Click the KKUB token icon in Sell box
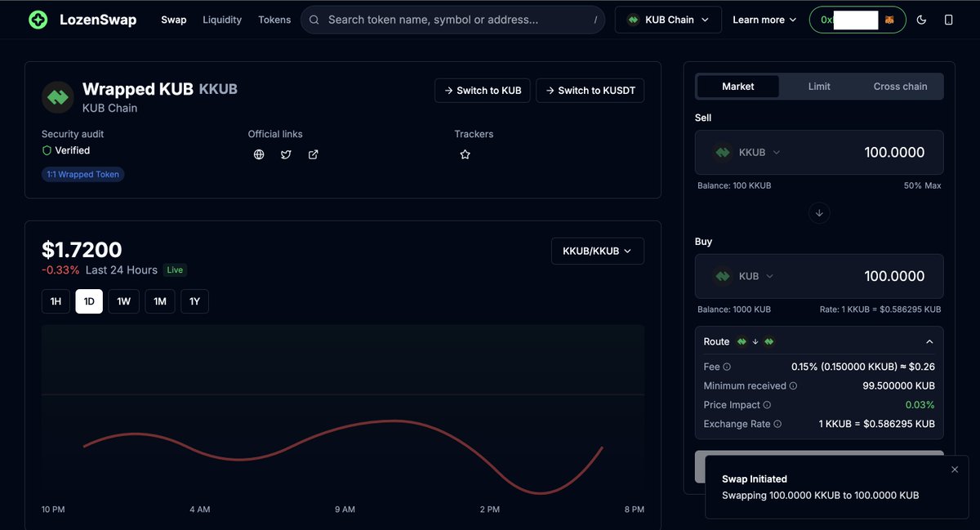Viewport: 980px width, 530px height. click(x=723, y=152)
